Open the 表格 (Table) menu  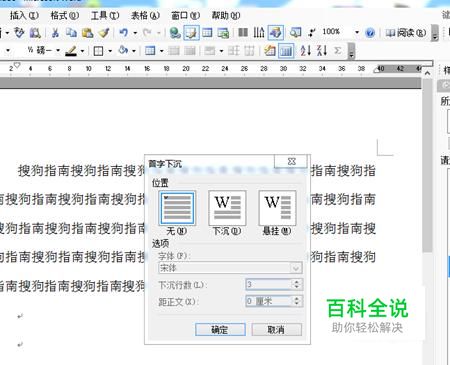(145, 15)
